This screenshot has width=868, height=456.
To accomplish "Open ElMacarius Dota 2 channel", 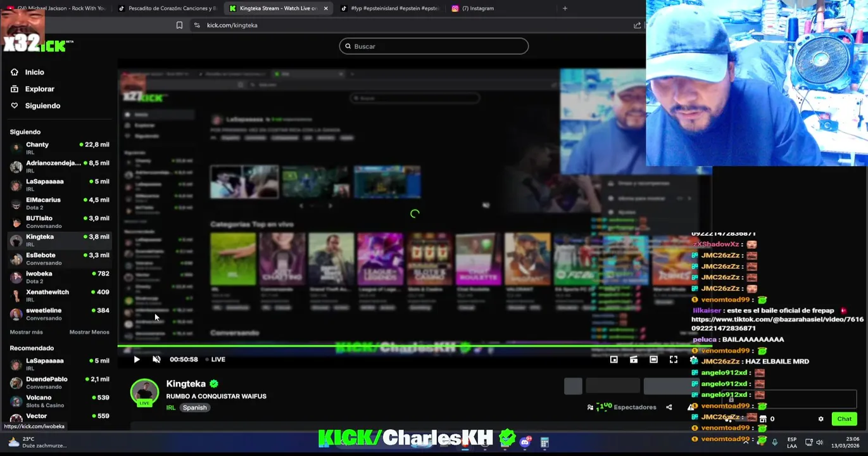I will (60, 203).
